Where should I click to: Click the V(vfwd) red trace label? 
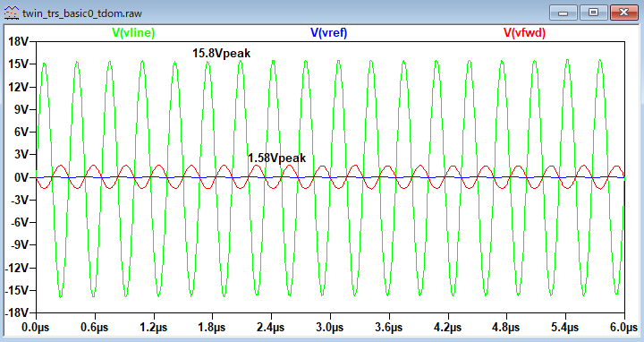[524, 33]
